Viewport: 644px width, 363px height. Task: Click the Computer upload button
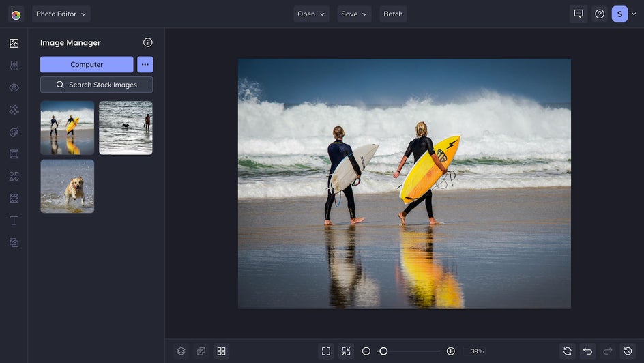tap(87, 64)
